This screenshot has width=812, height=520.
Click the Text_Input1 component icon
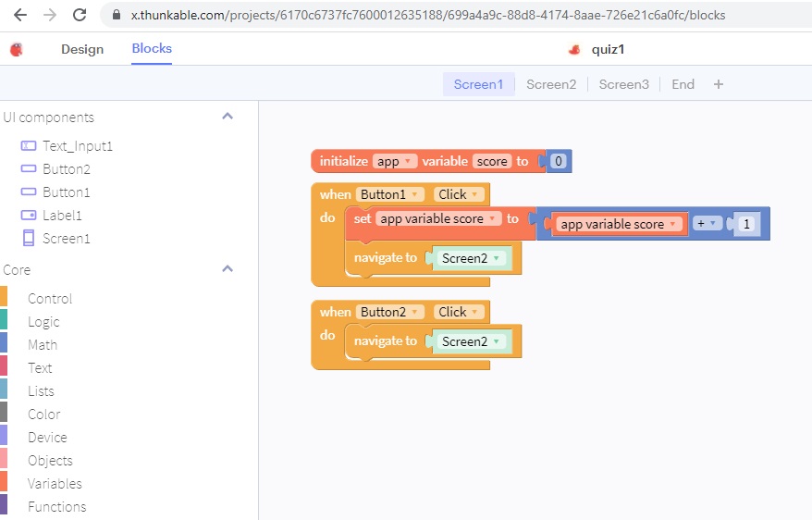(28, 146)
